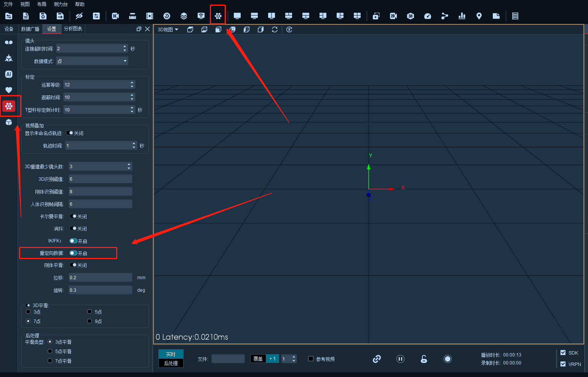Toggle the 重定向数据 switch off
Viewport: 588px width, 377px height.
pos(73,253)
